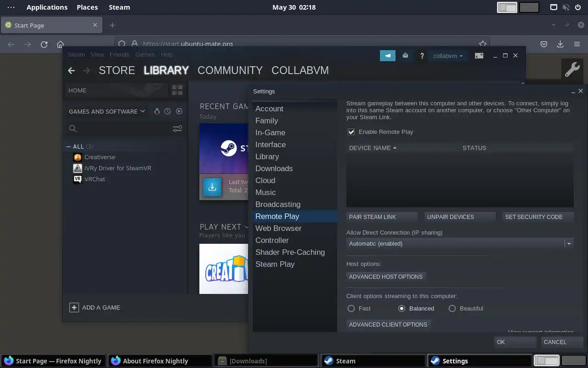
Task: Click the ready-to-play filter icon
Action: 179,111
